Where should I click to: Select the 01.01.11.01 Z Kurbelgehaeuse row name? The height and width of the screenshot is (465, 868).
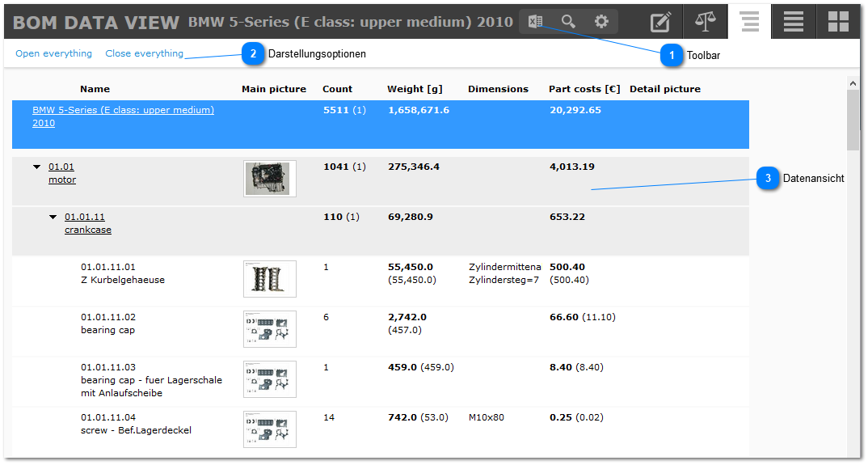point(123,273)
